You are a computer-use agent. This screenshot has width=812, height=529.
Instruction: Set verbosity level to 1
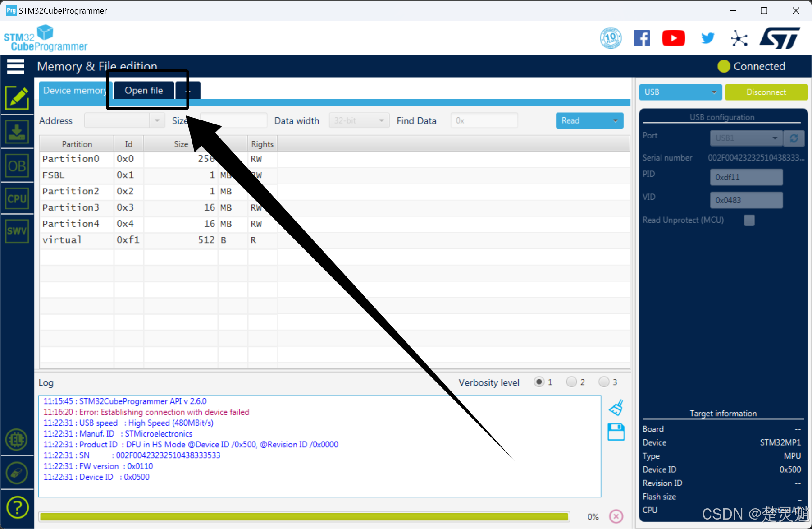coord(539,382)
